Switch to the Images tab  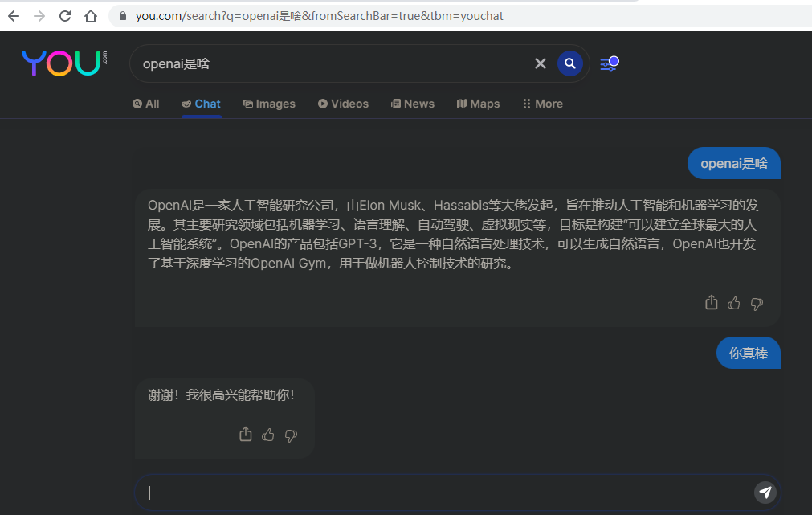coord(269,104)
